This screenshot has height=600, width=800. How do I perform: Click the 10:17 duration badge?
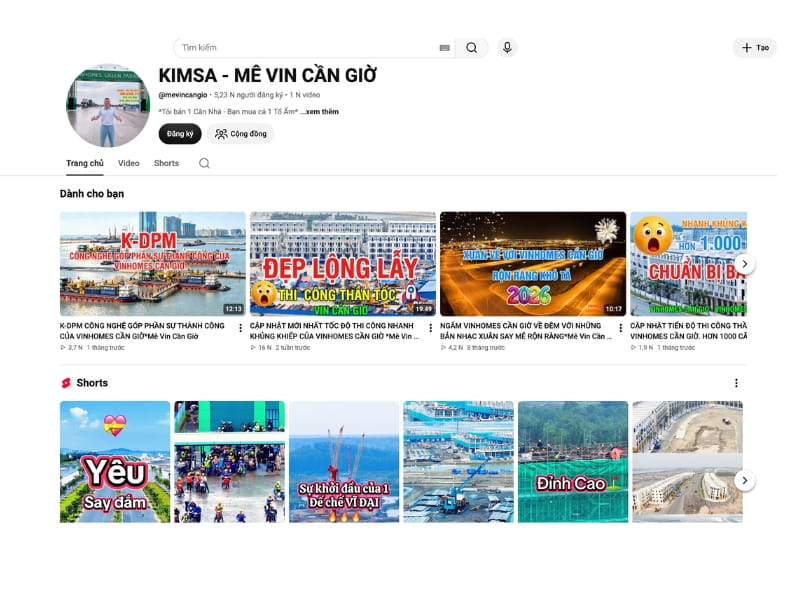tap(613, 309)
